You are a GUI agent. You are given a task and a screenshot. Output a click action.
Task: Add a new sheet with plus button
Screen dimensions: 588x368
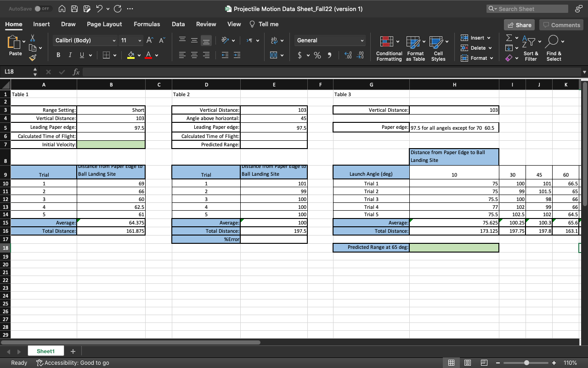click(73, 351)
